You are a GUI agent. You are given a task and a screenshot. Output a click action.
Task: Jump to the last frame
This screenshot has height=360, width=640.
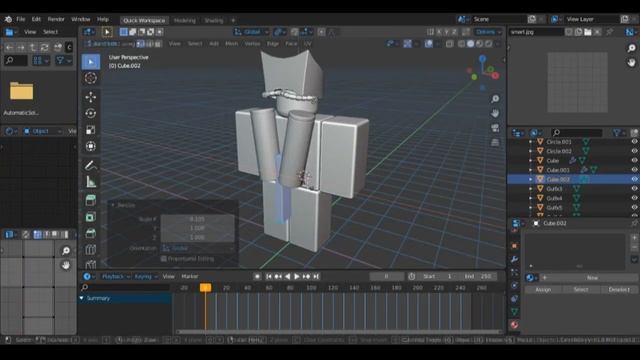(x=316, y=276)
